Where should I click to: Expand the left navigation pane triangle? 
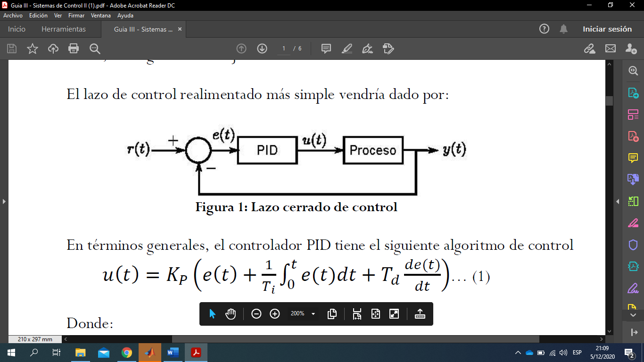point(4,202)
